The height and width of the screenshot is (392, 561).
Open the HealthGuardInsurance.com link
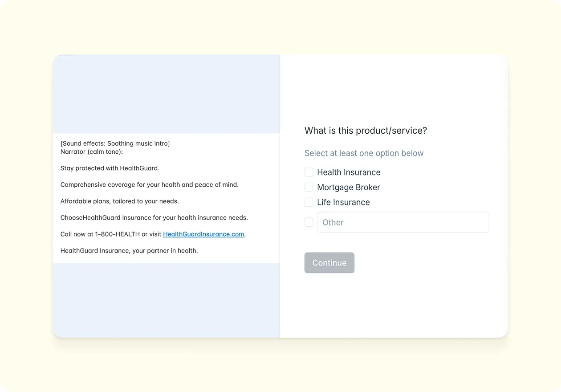pyautogui.click(x=203, y=234)
